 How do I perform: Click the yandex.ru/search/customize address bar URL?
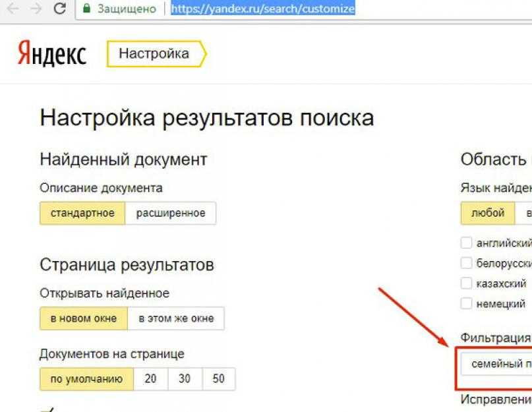263,9
